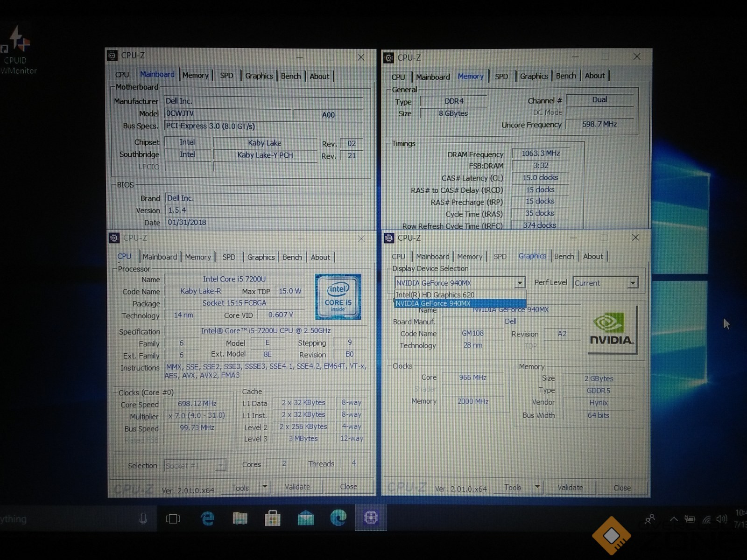Image resolution: width=747 pixels, height=560 pixels.
Task: Click Close button in Graphics window
Action: click(622, 488)
